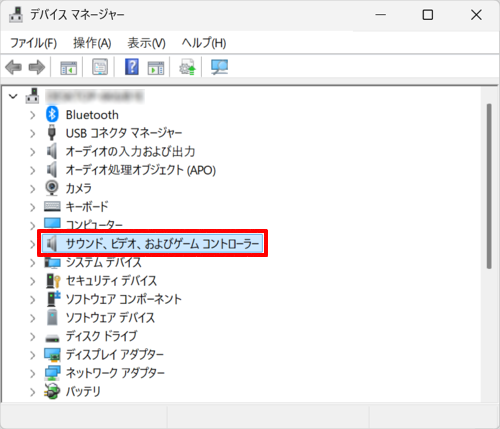The image size is (500, 429).
Task: Expand the USB コネクタ マネージャー category
Action: click(x=32, y=134)
